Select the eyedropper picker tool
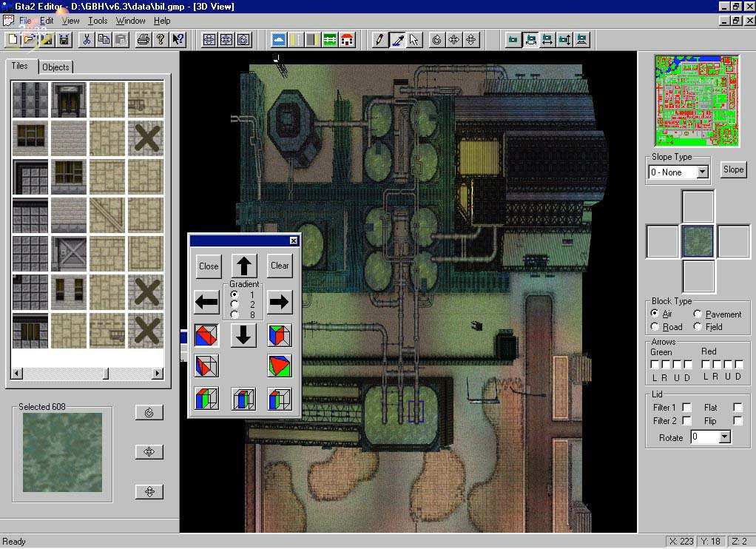This screenshot has height=549, width=756. (x=397, y=39)
